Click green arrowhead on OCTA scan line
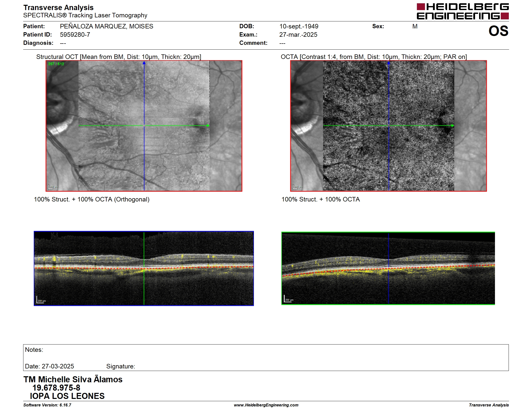Image resolution: width=532 pixels, height=411 pixels. [x=453, y=125]
